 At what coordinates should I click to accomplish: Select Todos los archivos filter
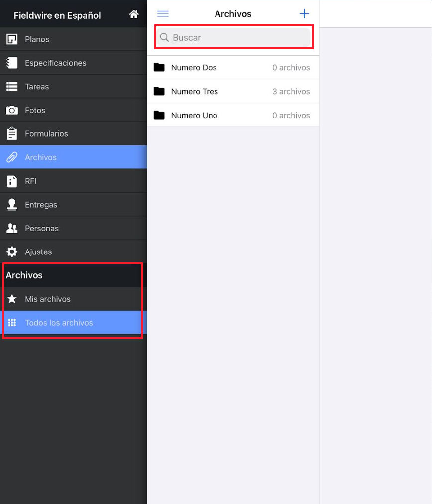point(74,322)
